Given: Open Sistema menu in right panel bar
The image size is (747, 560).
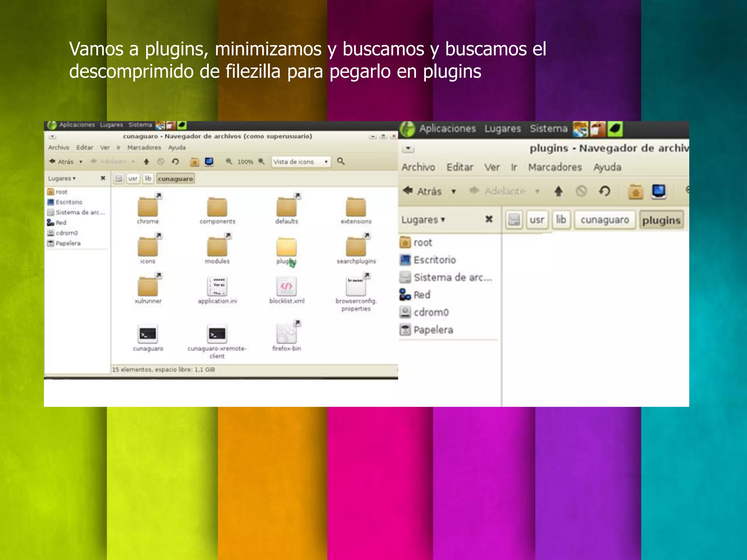Looking at the screenshot, I should click(549, 129).
